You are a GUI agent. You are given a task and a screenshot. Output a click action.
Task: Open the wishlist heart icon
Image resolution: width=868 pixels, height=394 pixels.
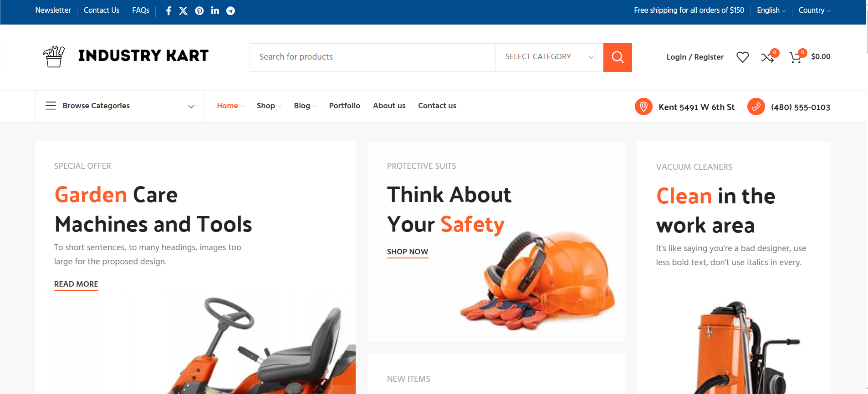pos(743,57)
